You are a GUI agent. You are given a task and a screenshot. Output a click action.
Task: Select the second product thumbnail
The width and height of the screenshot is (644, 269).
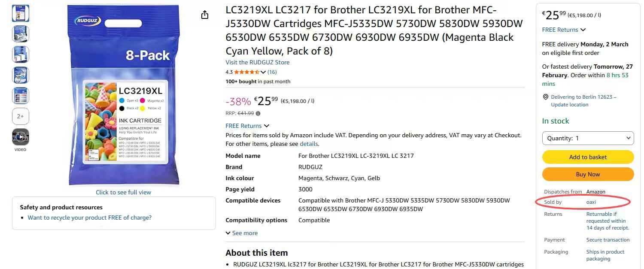21,34
